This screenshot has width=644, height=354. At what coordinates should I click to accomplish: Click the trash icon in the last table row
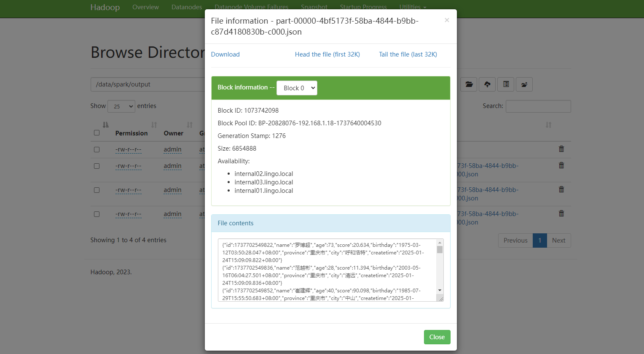[561, 213]
